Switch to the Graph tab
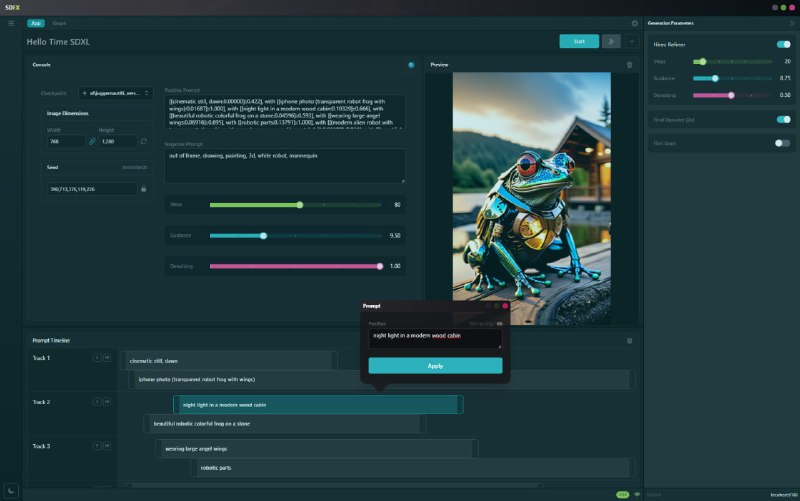The image size is (800, 501). click(59, 22)
